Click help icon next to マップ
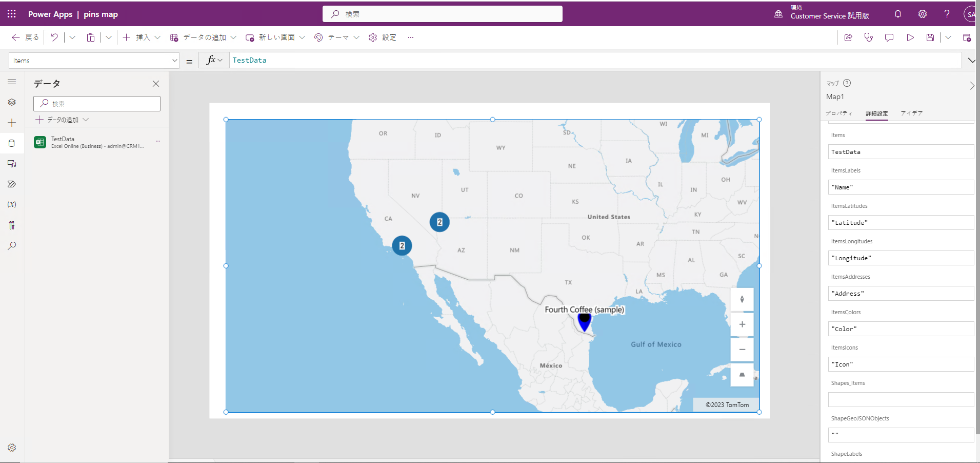 [x=847, y=83]
